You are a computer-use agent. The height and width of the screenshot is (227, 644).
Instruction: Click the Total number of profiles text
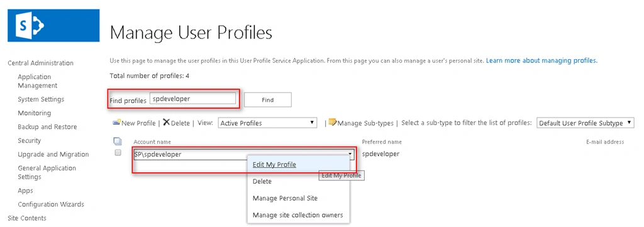(150, 76)
